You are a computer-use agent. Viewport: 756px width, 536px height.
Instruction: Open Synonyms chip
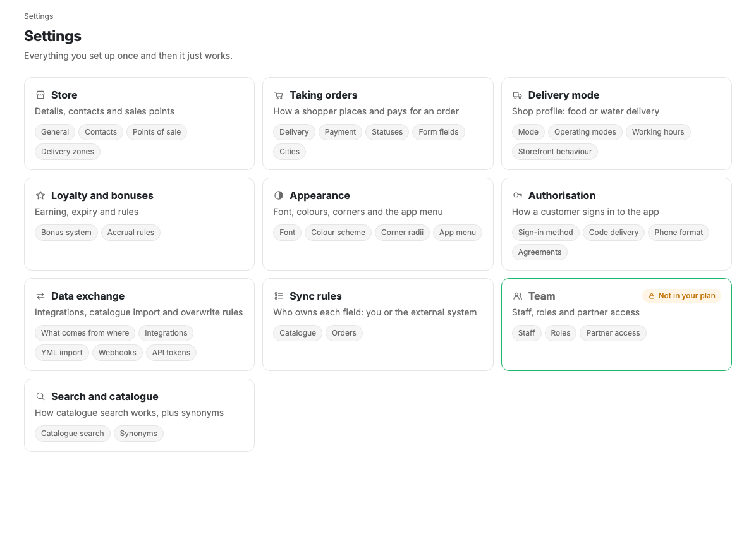pyautogui.click(x=138, y=434)
